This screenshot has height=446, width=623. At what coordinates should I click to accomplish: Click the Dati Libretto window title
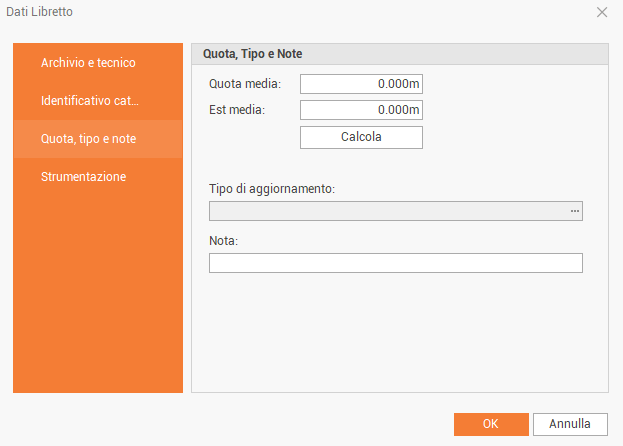[x=39, y=12]
